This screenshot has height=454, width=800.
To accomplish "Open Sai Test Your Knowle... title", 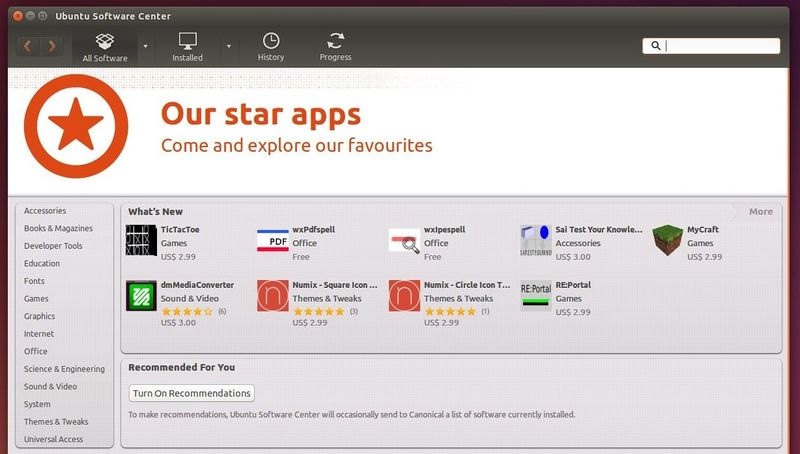I will [599, 230].
